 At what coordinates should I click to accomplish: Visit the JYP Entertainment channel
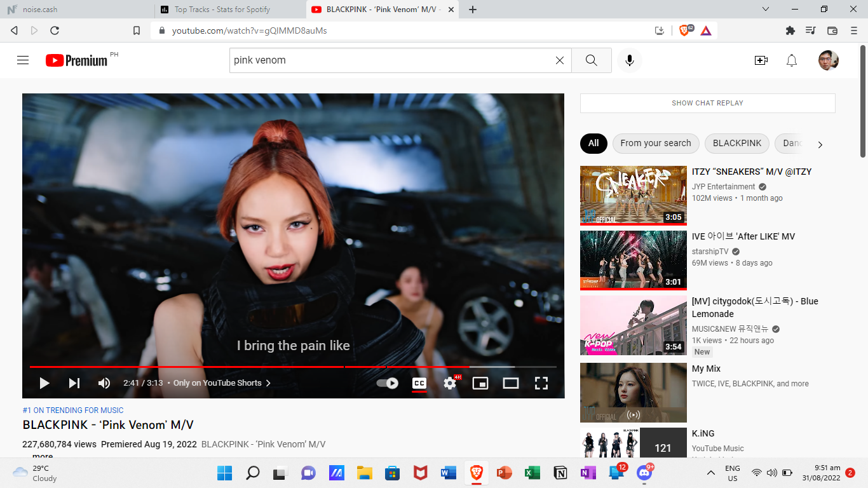click(724, 187)
